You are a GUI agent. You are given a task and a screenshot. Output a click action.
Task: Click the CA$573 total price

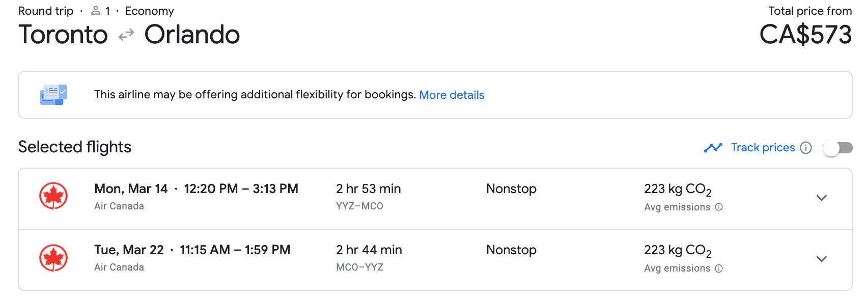coord(805,35)
